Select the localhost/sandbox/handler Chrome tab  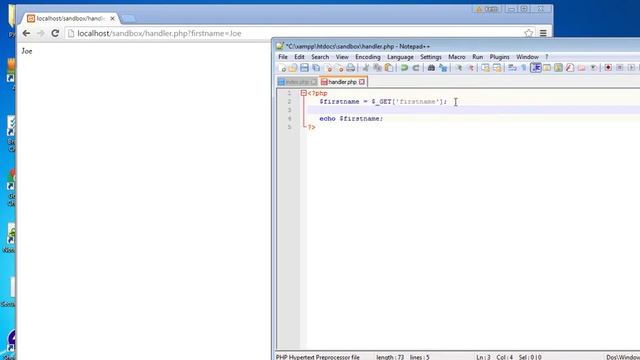pos(70,19)
